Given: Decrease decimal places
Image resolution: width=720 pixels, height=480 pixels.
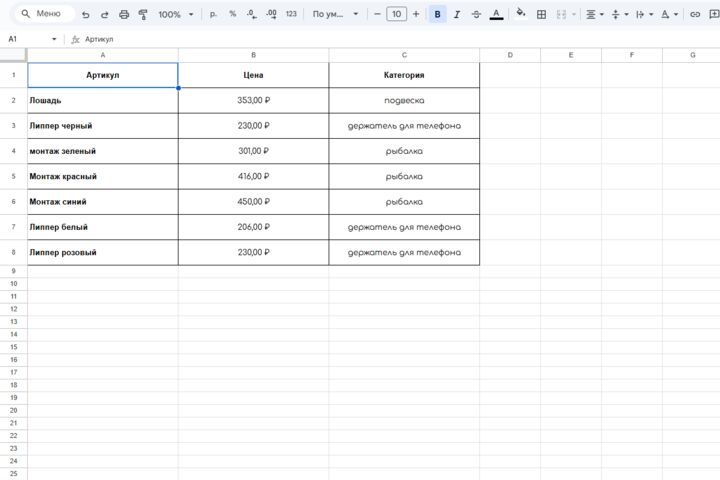Looking at the screenshot, I should [x=252, y=14].
